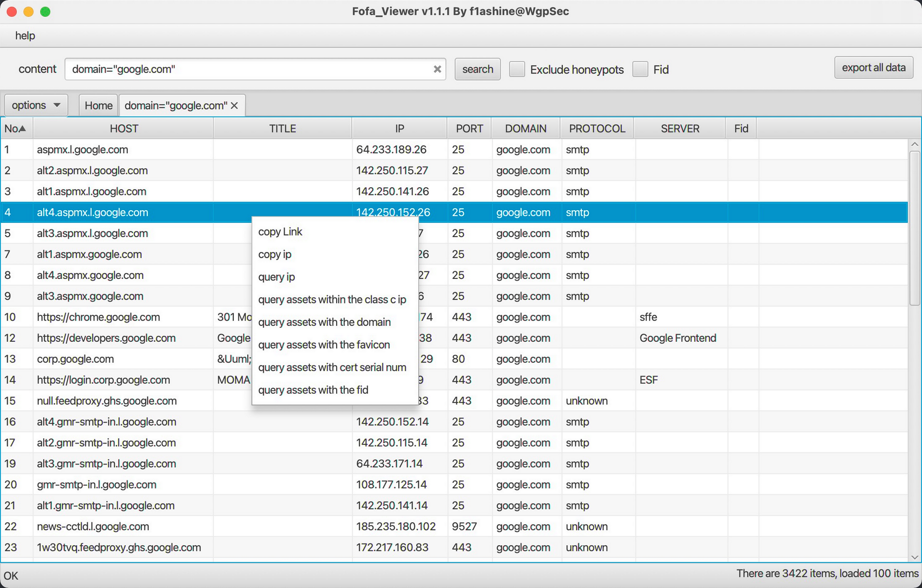Open the help menu
This screenshot has height=588, width=922.
click(x=25, y=36)
